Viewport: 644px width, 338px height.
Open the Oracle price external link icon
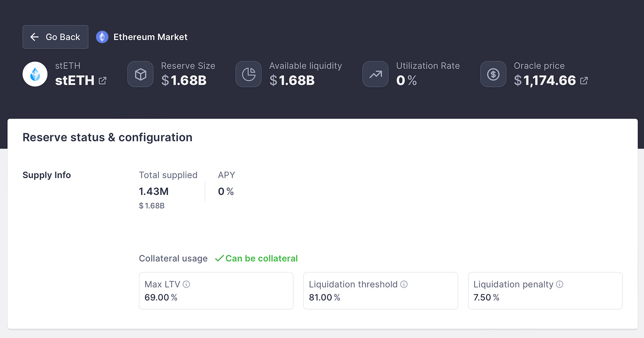(x=584, y=80)
